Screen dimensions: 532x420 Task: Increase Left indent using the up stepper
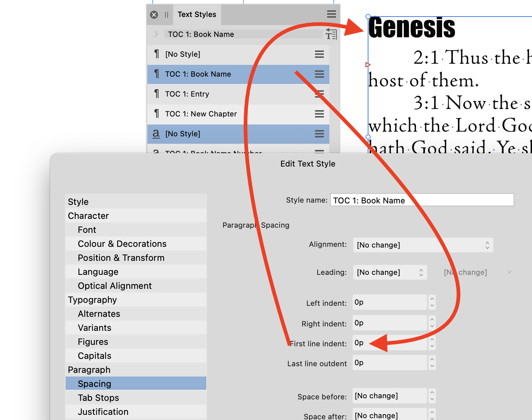pos(432,300)
